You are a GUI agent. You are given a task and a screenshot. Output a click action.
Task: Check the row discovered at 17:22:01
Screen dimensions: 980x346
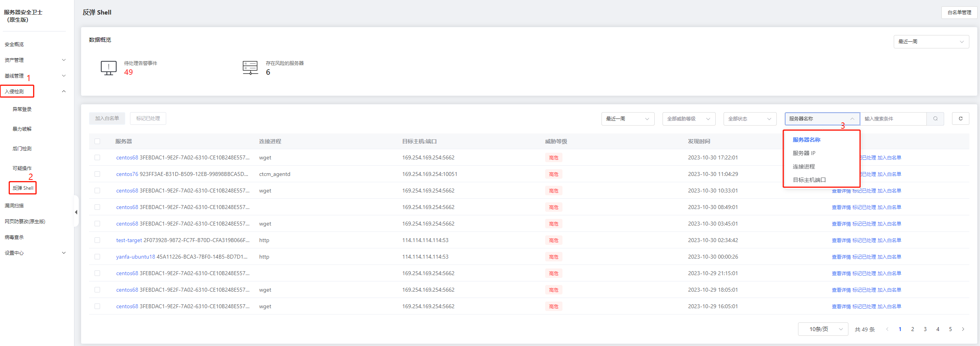[x=97, y=157]
